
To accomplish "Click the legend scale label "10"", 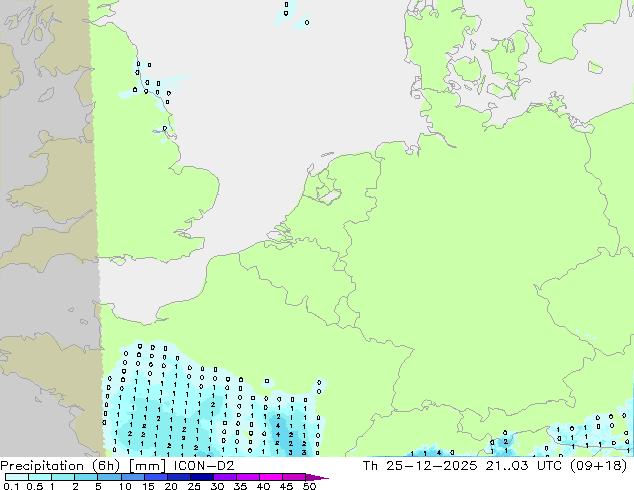I will (x=125, y=486).
